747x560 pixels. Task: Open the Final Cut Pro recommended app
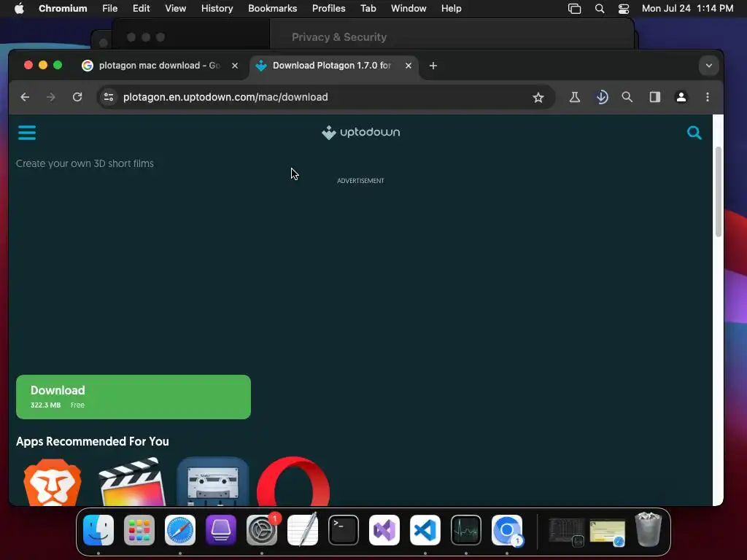(133, 481)
